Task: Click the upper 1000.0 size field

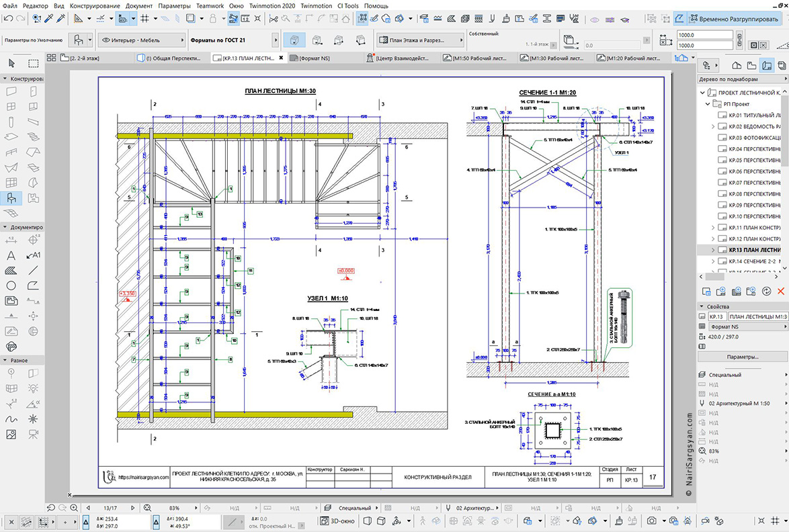Action: coord(704,35)
